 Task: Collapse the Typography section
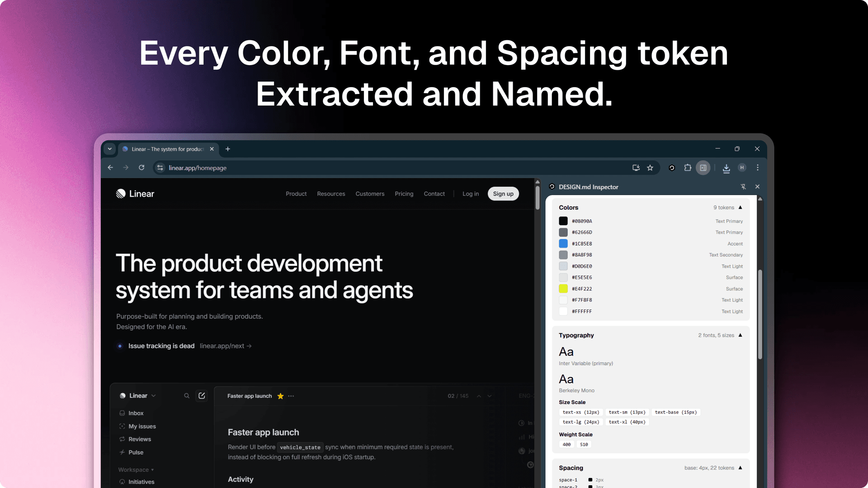(741, 335)
